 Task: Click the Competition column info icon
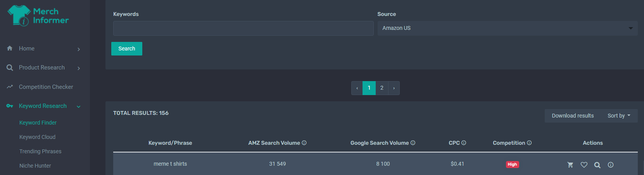pos(529,143)
